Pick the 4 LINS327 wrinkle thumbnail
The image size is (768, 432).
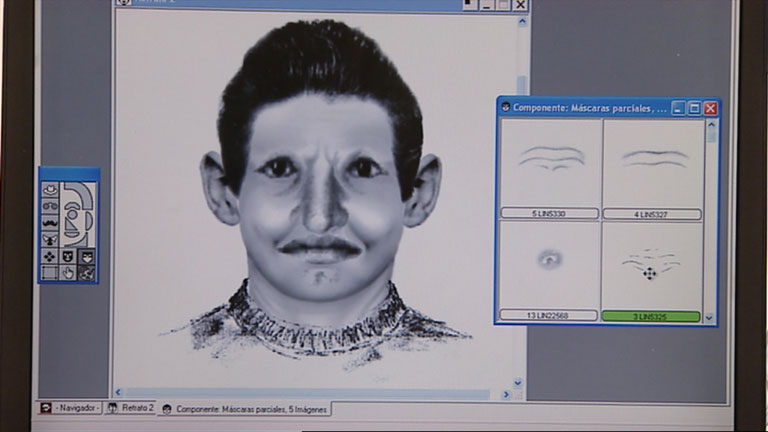[653, 162]
